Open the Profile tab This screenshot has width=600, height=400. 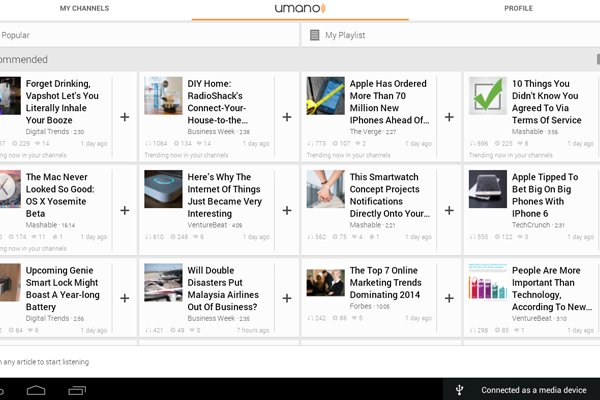[518, 8]
